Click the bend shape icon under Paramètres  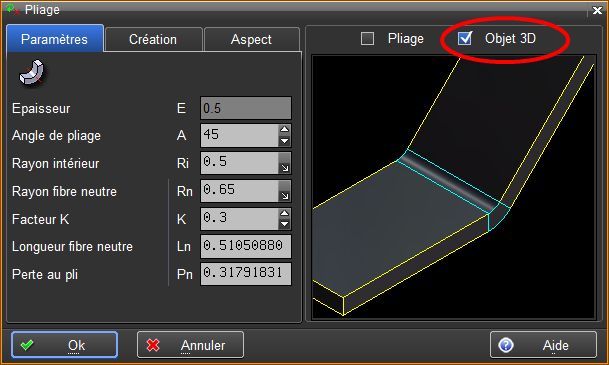coord(32,72)
